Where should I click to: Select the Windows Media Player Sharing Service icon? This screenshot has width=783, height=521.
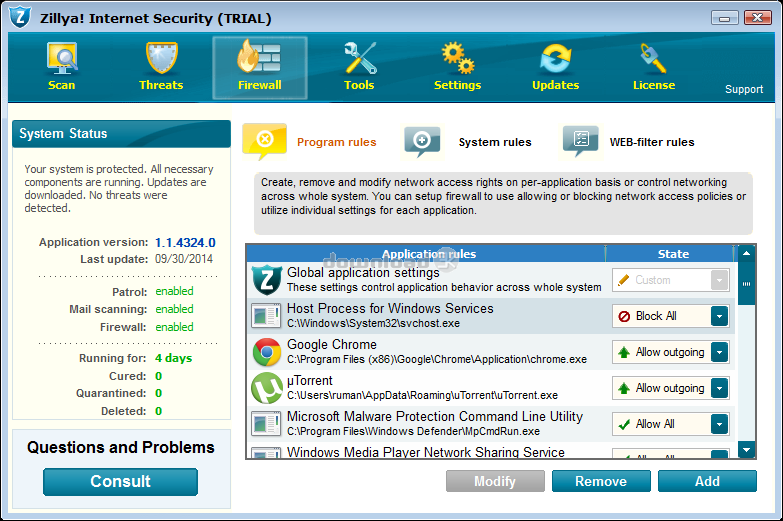pyautogui.click(x=266, y=453)
